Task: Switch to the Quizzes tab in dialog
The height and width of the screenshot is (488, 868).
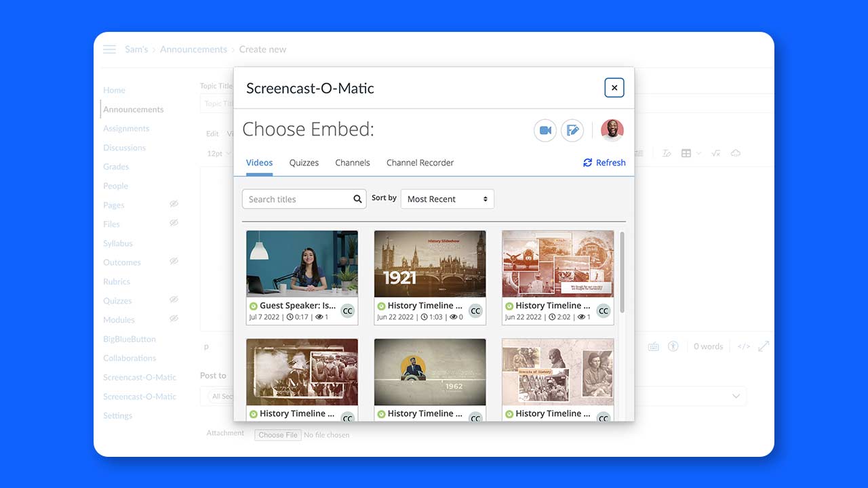Action: point(304,163)
